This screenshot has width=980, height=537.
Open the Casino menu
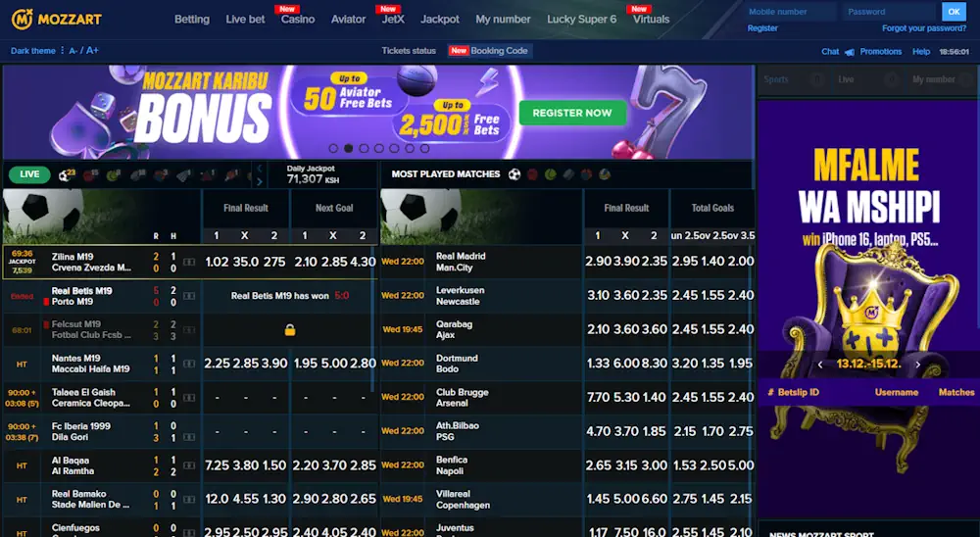click(x=298, y=20)
